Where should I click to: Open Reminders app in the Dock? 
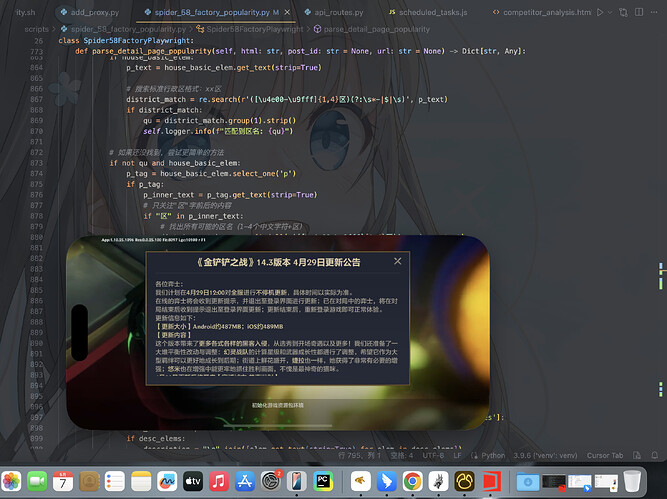(x=114, y=481)
